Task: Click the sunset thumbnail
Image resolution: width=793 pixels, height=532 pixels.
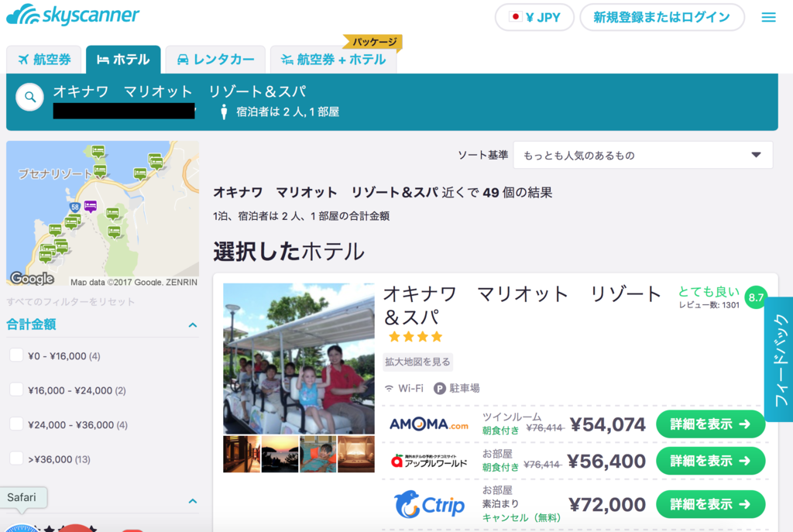Action: [280, 454]
